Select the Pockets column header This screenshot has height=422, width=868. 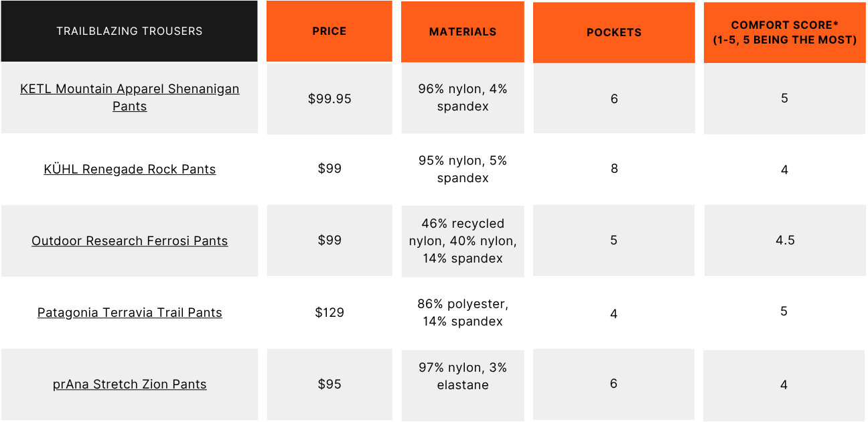pos(614,33)
